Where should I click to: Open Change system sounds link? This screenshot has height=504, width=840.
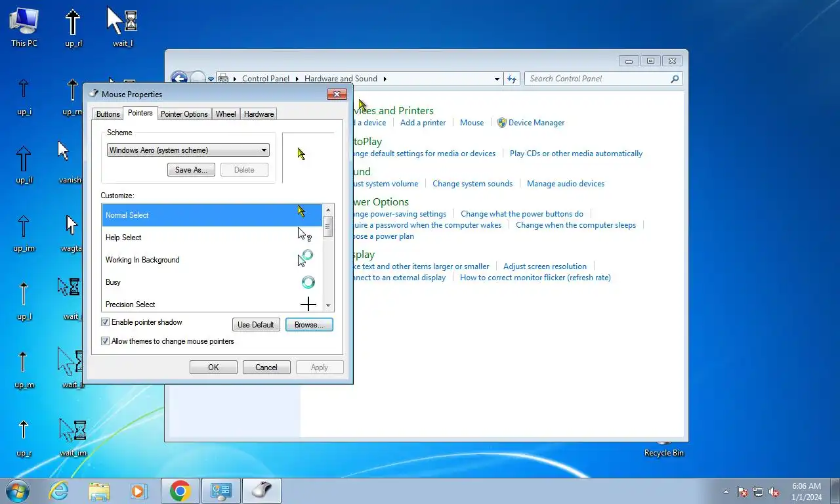click(x=472, y=184)
